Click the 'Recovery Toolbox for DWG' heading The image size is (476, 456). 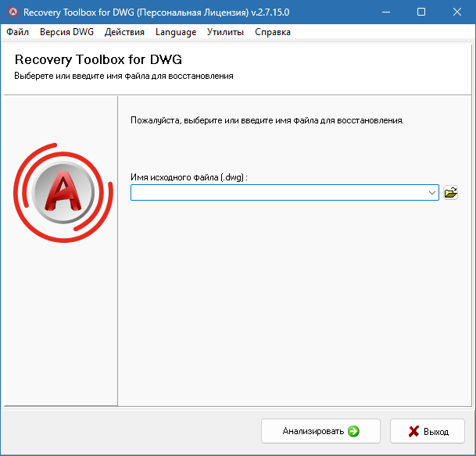click(x=98, y=59)
